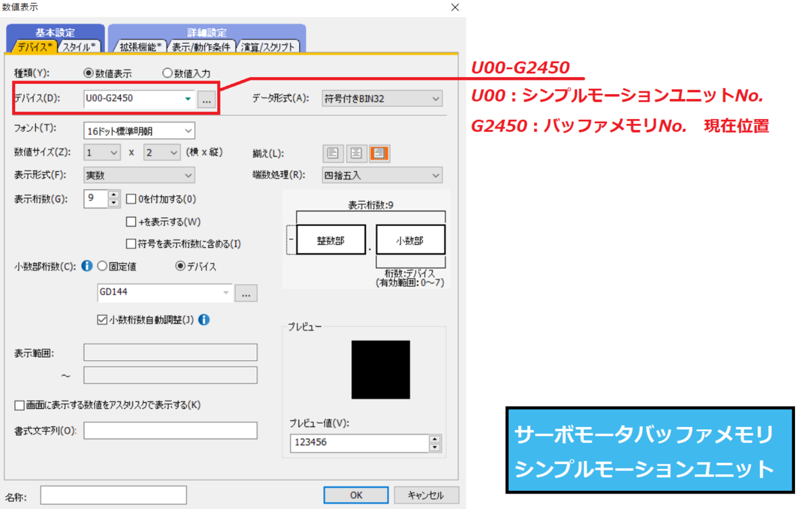Select the 固定値 radio button
Image resolution: width=812 pixels, height=509 pixels.
coord(102,265)
